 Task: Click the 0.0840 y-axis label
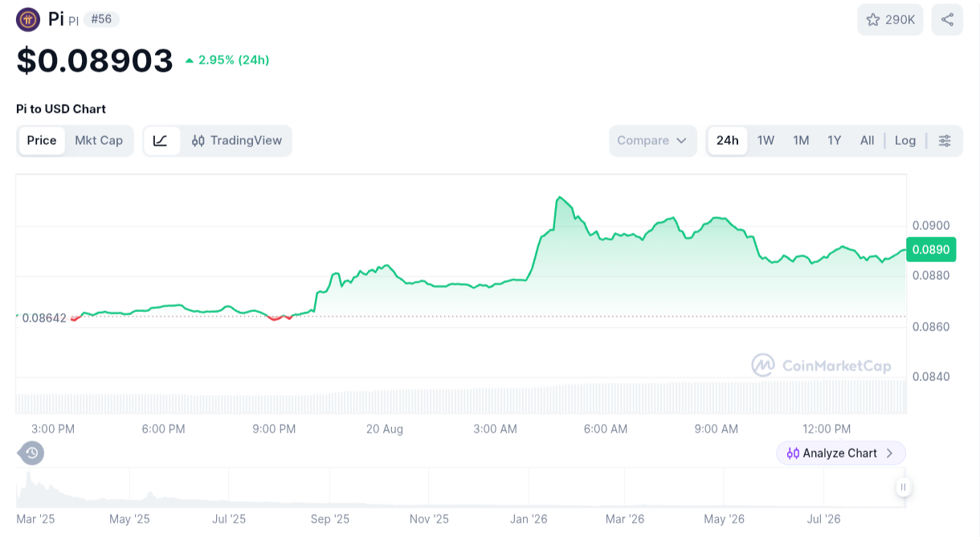931,376
